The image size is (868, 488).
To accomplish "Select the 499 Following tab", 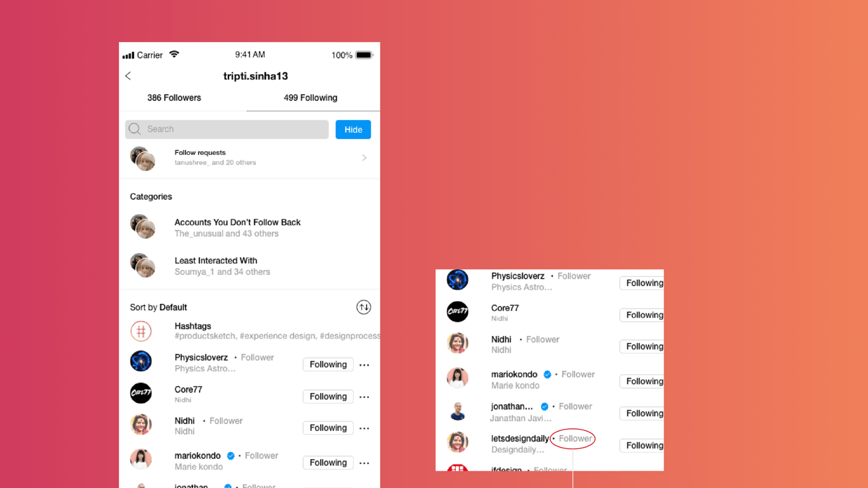I will coord(310,98).
